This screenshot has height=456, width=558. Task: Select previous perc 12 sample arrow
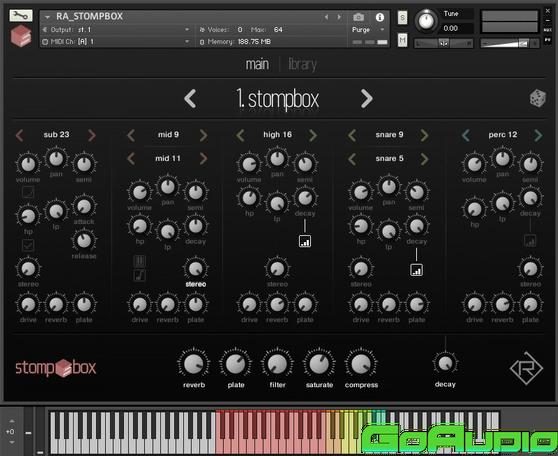pos(466,135)
